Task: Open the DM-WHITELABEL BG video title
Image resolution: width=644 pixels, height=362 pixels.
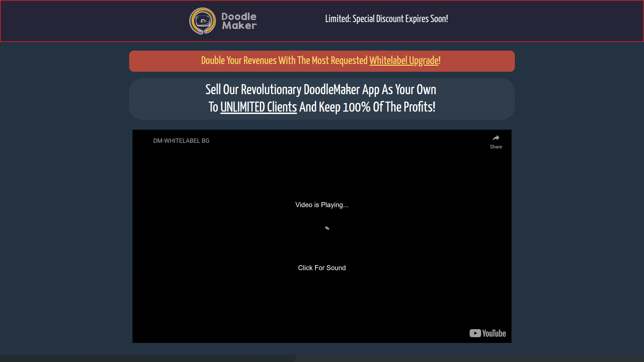Action: [181, 141]
